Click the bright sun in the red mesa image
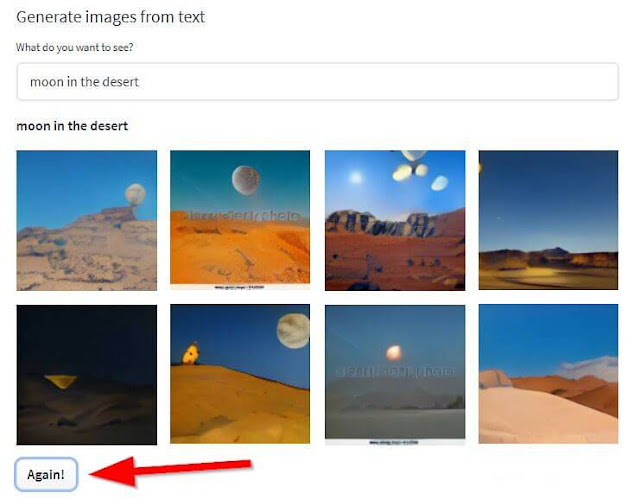The image size is (640, 499). coord(356,177)
